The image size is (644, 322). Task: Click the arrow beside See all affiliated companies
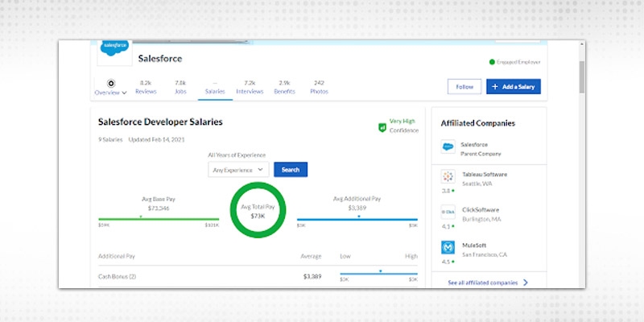pos(526,283)
